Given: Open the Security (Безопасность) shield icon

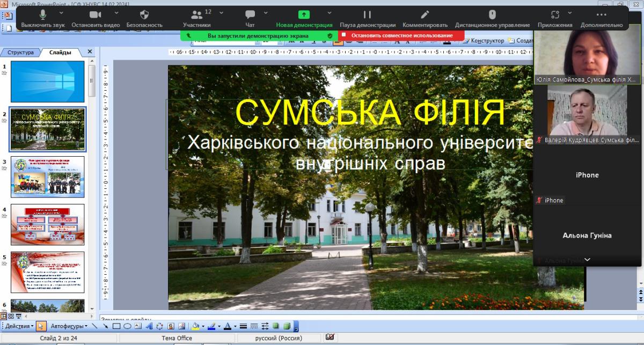Looking at the screenshot, I should click(144, 14).
